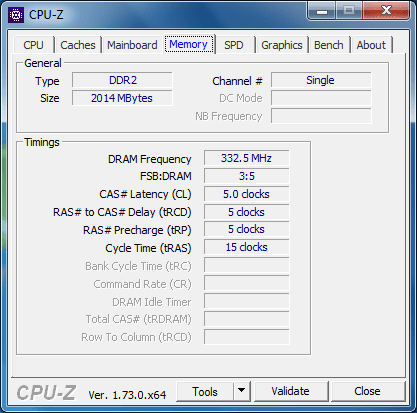Click the Validate button

pos(291,392)
